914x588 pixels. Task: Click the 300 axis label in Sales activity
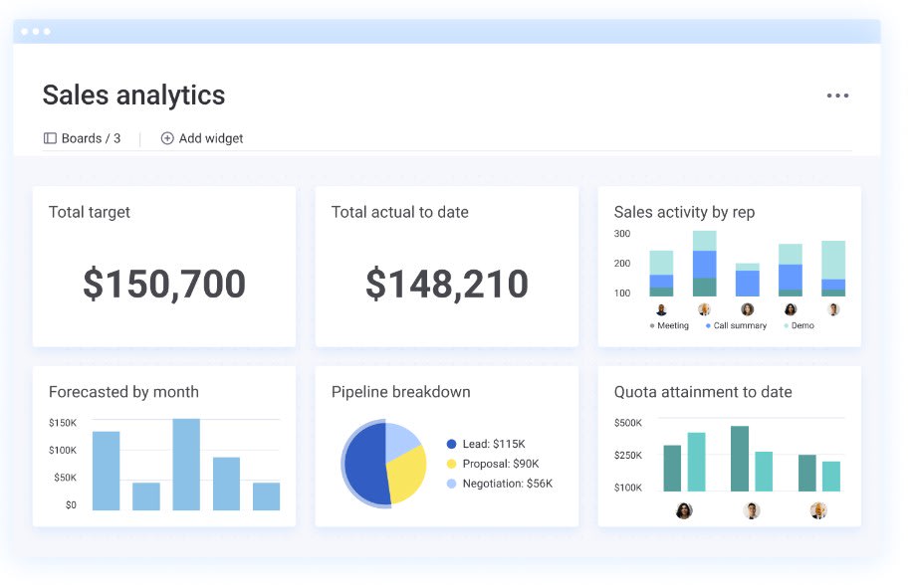click(x=622, y=234)
